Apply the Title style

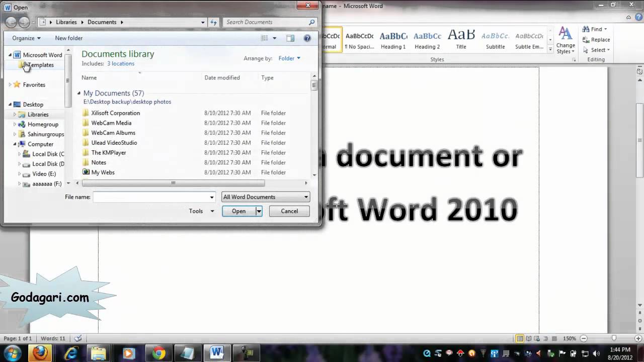461,40
